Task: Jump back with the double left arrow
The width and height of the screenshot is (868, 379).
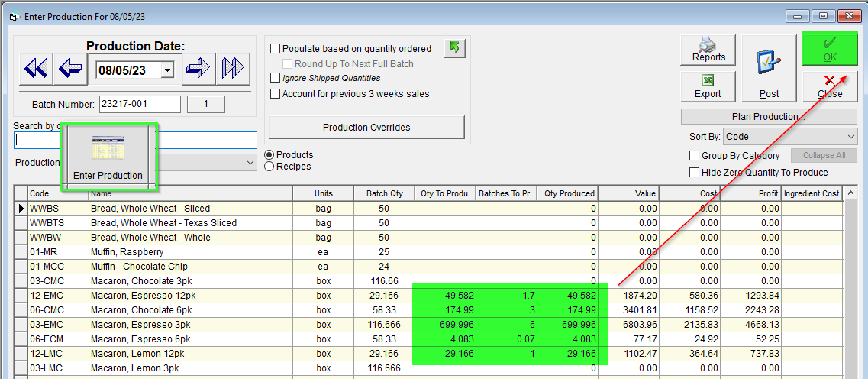Action: point(37,68)
